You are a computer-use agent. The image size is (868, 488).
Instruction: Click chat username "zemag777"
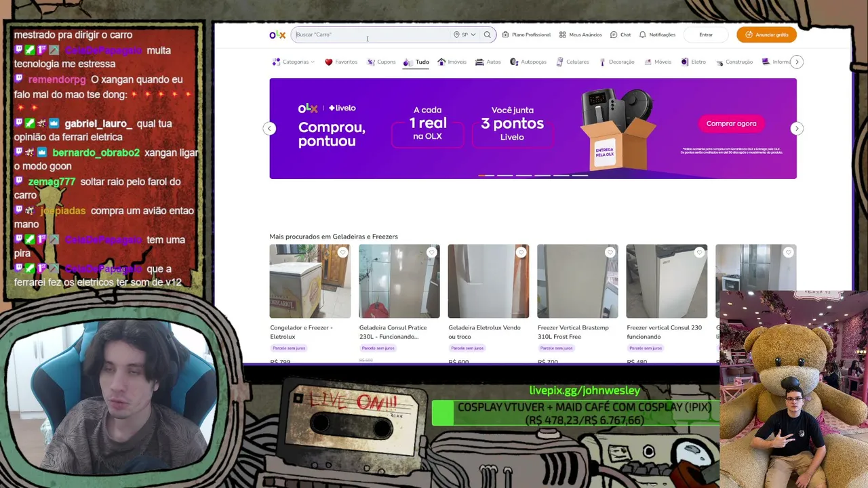coord(52,182)
